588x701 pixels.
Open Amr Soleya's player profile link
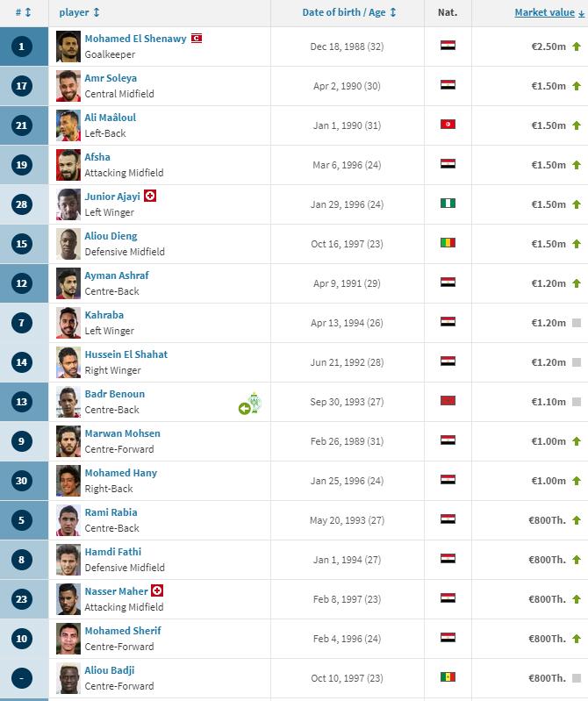(111, 78)
